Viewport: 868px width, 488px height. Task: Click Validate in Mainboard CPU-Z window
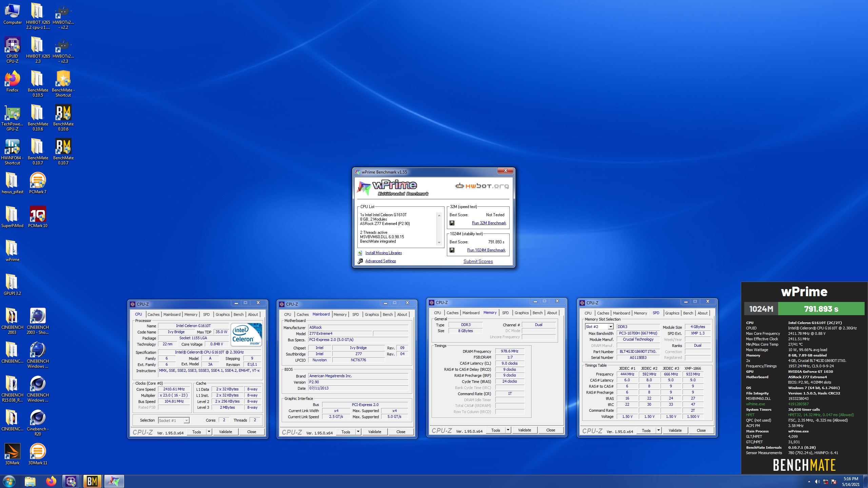tap(375, 432)
